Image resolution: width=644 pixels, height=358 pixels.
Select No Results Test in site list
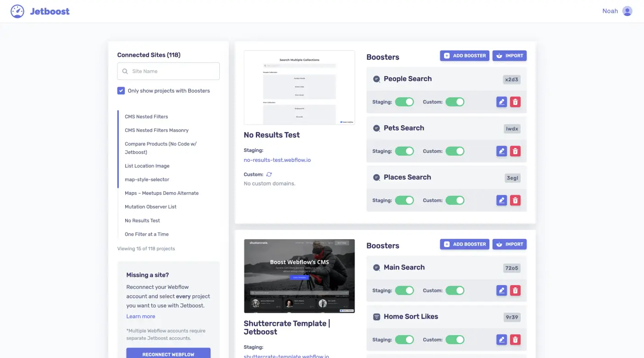pos(142,220)
